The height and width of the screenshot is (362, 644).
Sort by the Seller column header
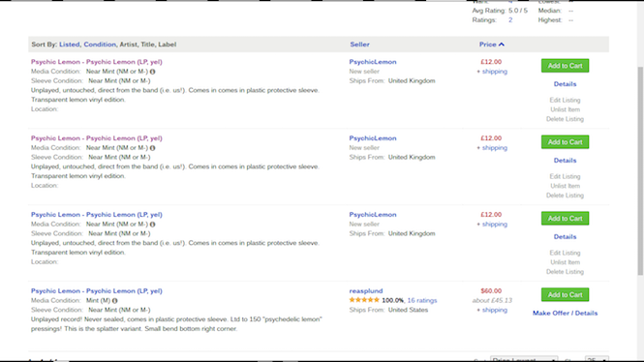pos(360,45)
